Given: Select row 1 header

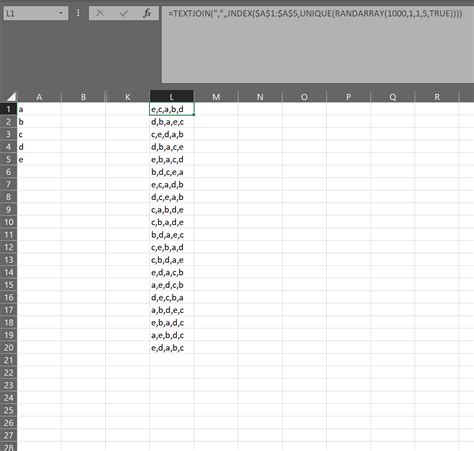Looking at the screenshot, I should point(9,109).
